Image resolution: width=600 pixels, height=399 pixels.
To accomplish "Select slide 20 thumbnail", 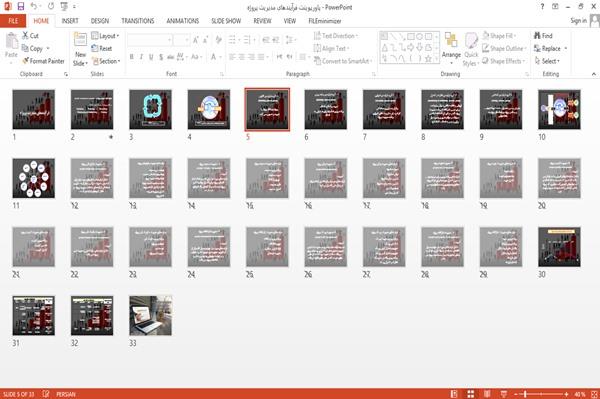I will (x=559, y=178).
